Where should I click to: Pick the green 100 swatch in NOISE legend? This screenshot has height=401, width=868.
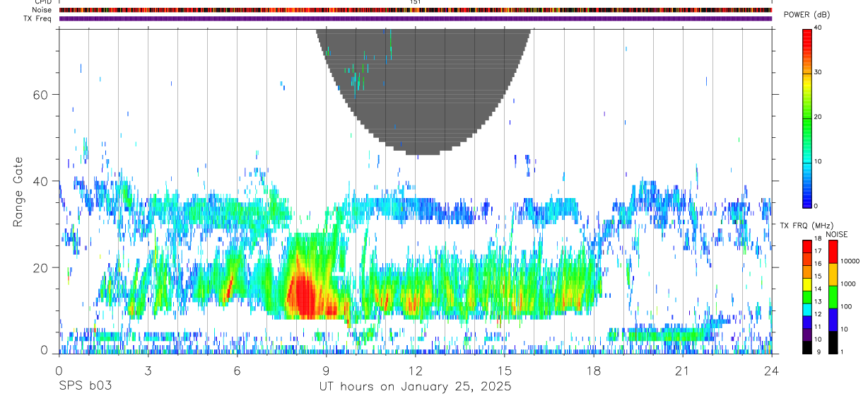click(x=832, y=297)
